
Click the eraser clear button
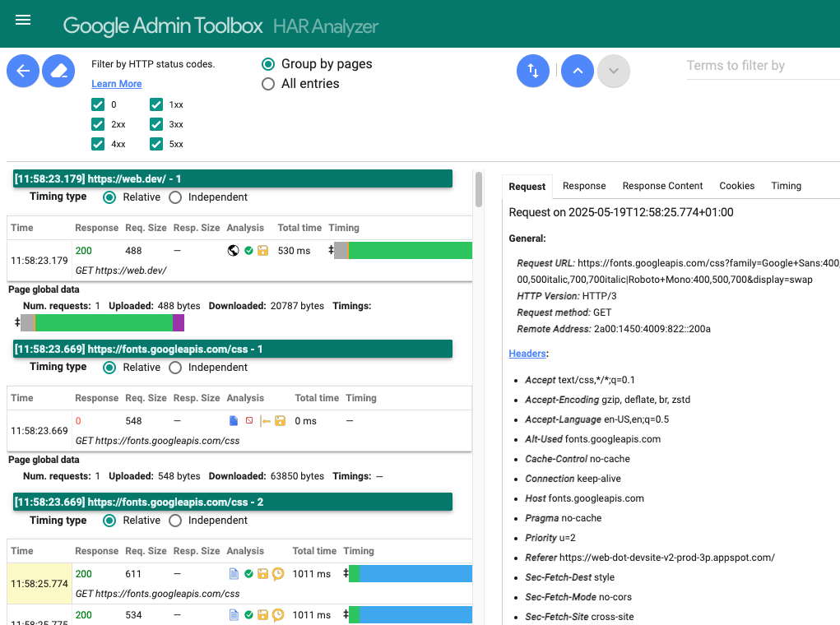coord(58,71)
